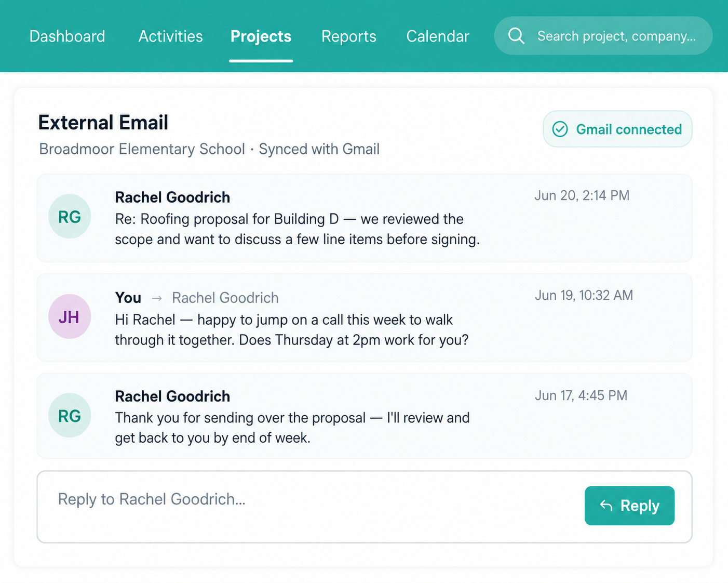The image size is (728, 583).
Task: Click the Gmail connected checkmark icon
Action: [560, 129]
